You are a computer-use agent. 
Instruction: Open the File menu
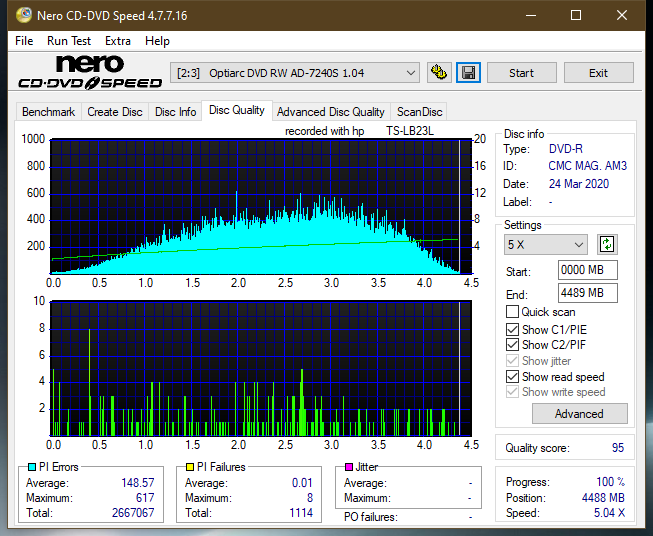coord(24,41)
